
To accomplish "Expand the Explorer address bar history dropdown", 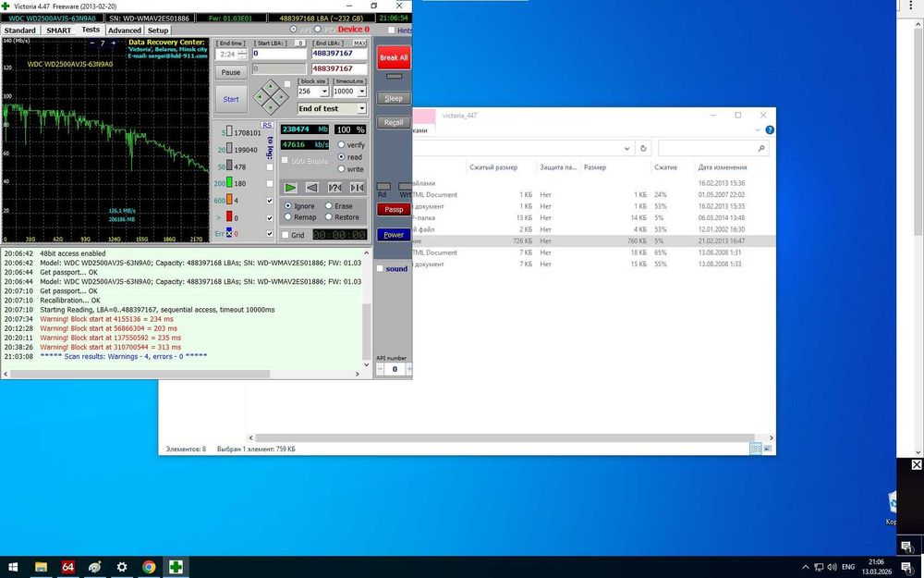I will pyautogui.click(x=627, y=149).
